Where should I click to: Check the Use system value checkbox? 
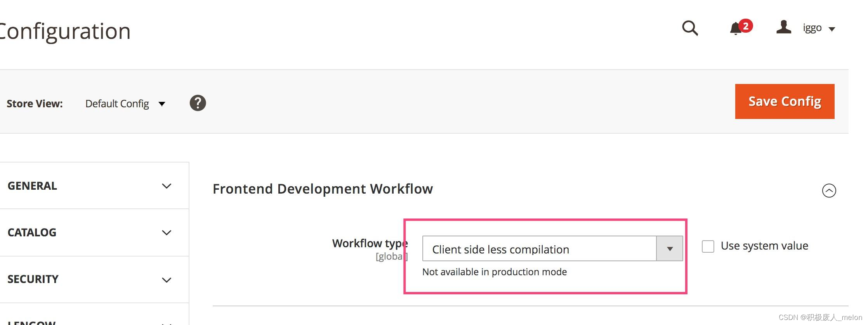pyautogui.click(x=707, y=246)
